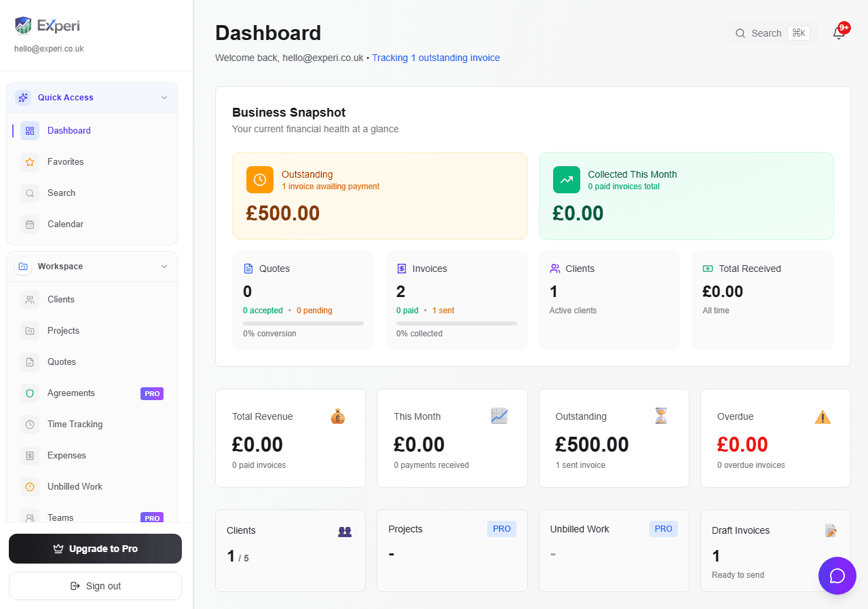The image size is (868, 609).
Task: Click the Time Tracking icon
Action: point(30,424)
